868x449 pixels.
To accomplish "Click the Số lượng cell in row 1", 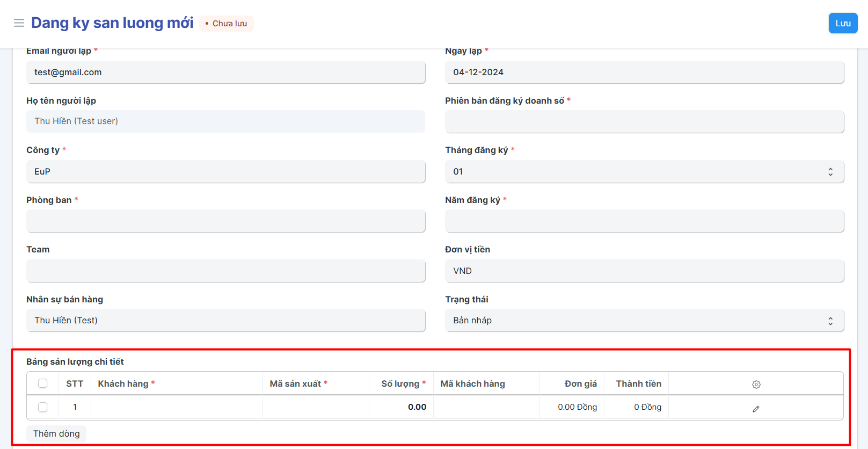I will click(401, 407).
